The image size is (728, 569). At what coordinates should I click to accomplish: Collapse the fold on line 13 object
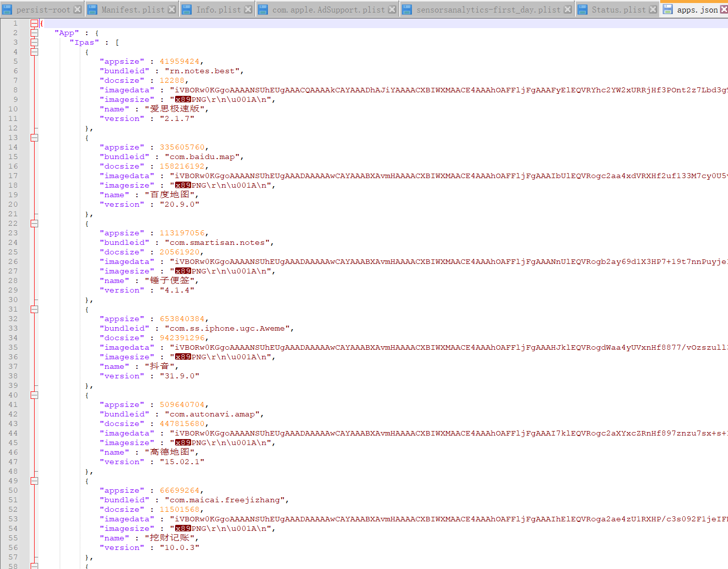(x=34, y=137)
